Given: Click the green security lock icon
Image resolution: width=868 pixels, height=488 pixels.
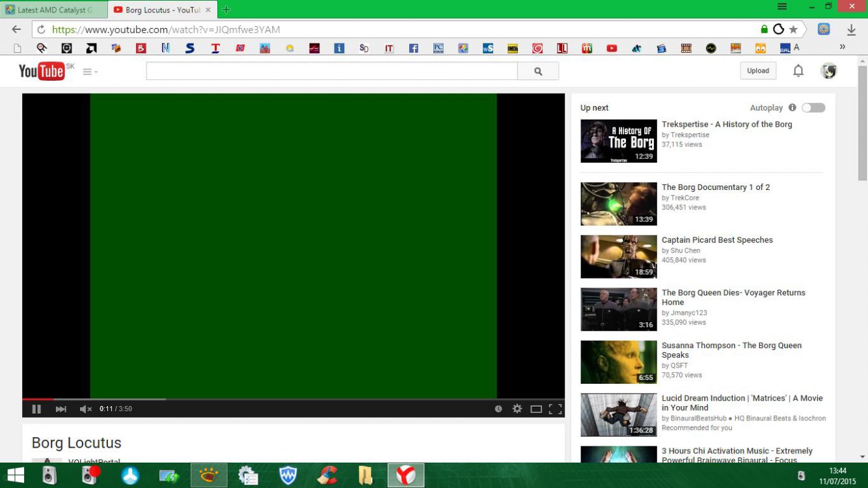Looking at the screenshot, I should coord(765,29).
